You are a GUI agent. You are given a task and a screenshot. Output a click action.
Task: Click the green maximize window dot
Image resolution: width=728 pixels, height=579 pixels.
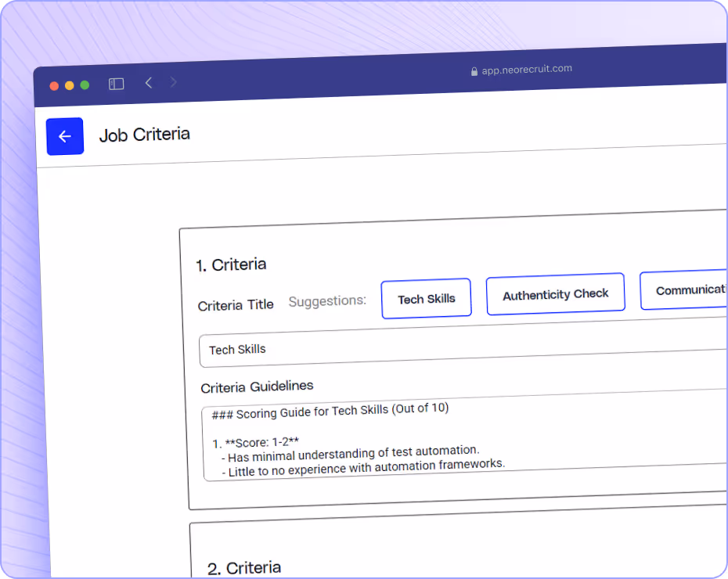pos(85,85)
